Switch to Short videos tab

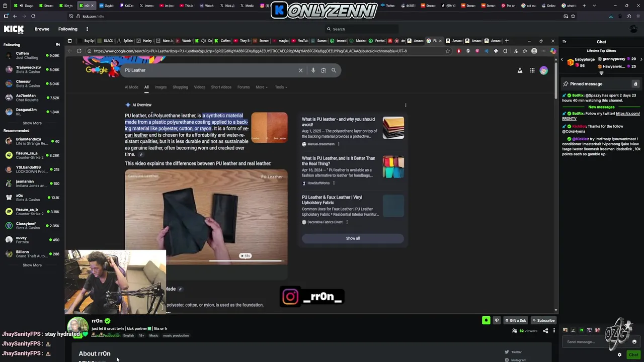(x=221, y=87)
